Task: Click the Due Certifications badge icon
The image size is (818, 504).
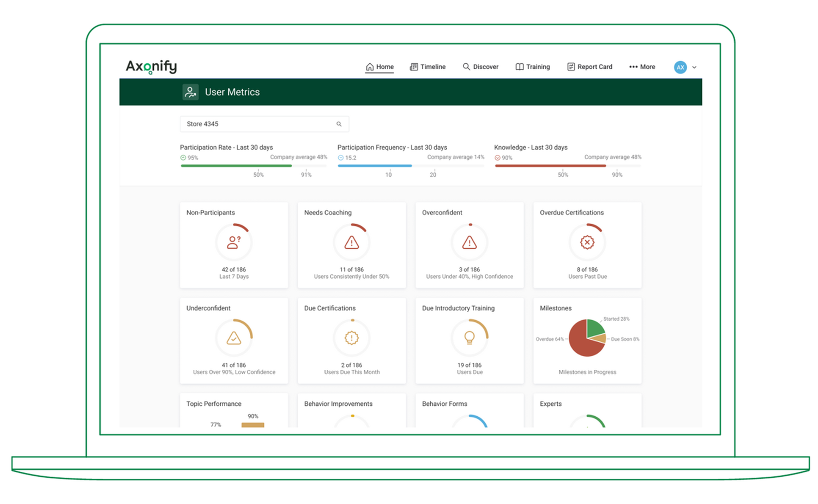Action: coord(352,338)
